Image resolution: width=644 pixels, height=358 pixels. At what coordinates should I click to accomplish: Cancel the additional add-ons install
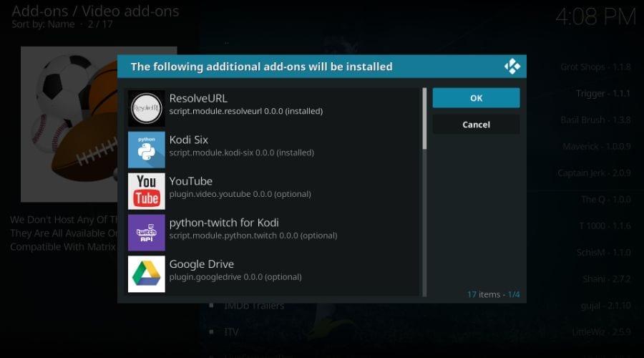476,125
